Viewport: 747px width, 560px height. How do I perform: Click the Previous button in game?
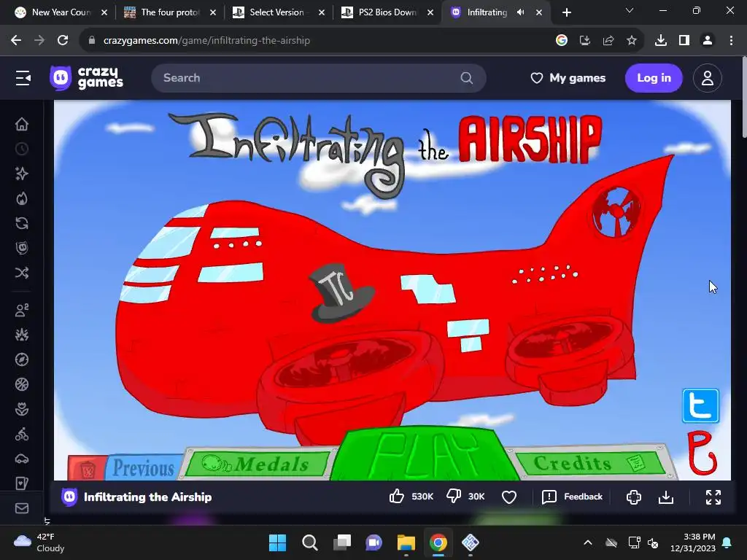click(x=143, y=467)
